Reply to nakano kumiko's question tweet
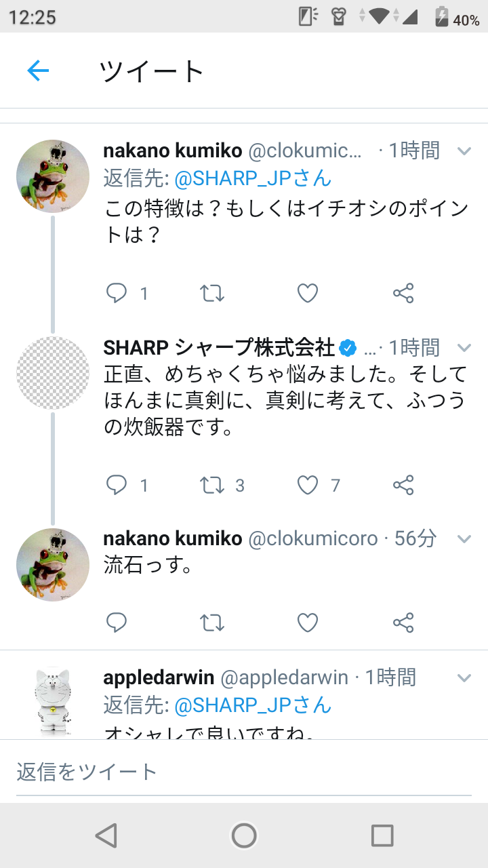488x868 pixels. point(117,293)
